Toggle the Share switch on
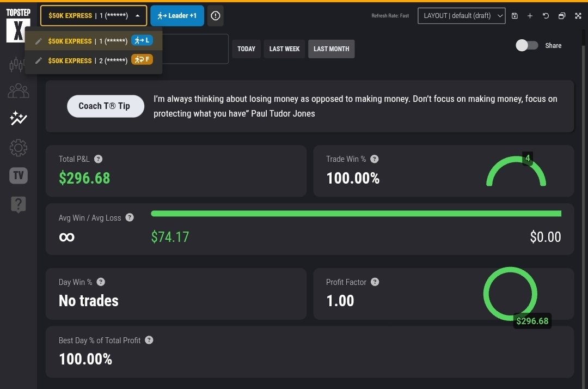Viewport: 588px width, 389px height. [526, 46]
